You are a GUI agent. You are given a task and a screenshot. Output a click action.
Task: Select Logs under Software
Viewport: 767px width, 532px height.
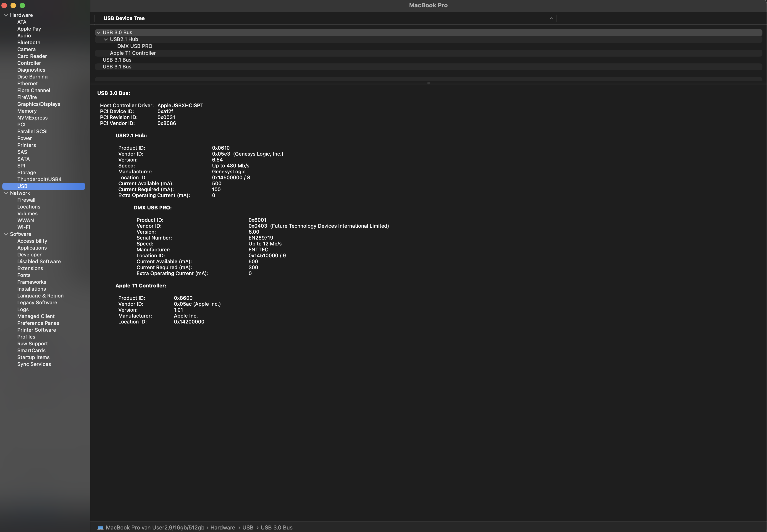23,309
